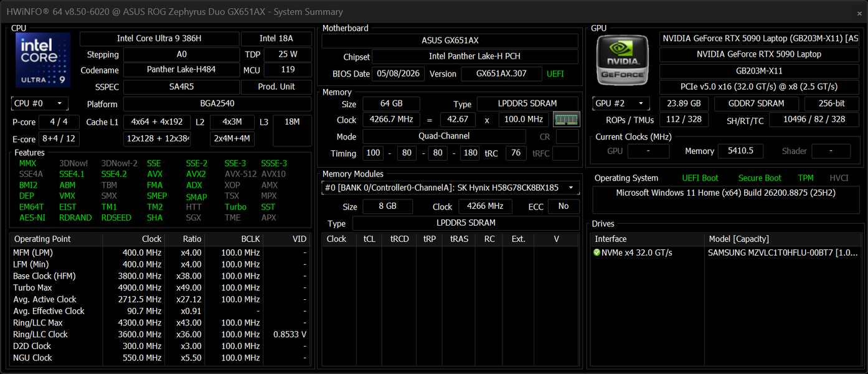This screenshot has width=868, height=374.
Task: Click the green check icon beside NVMe x4
Action: pos(597,252)
